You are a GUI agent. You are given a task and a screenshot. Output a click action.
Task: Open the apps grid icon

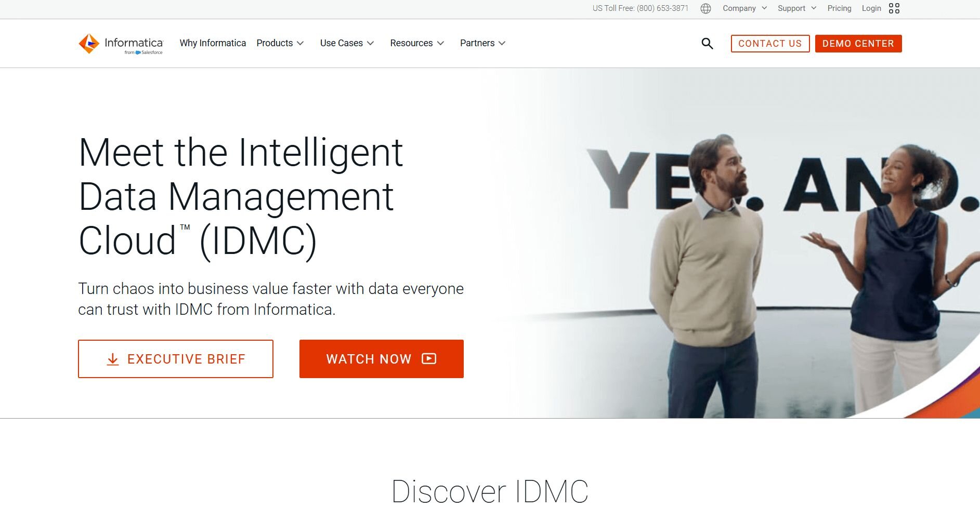[x=894, y=8]
